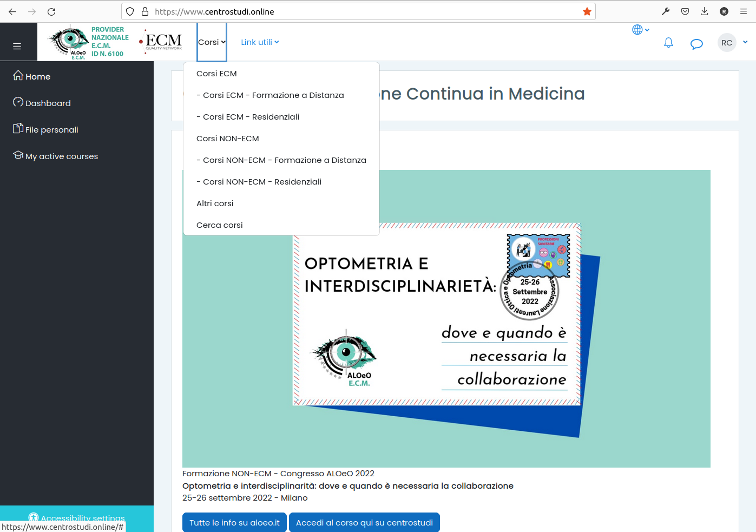Select Corsi ECM - Residenziali

(281, 117)
